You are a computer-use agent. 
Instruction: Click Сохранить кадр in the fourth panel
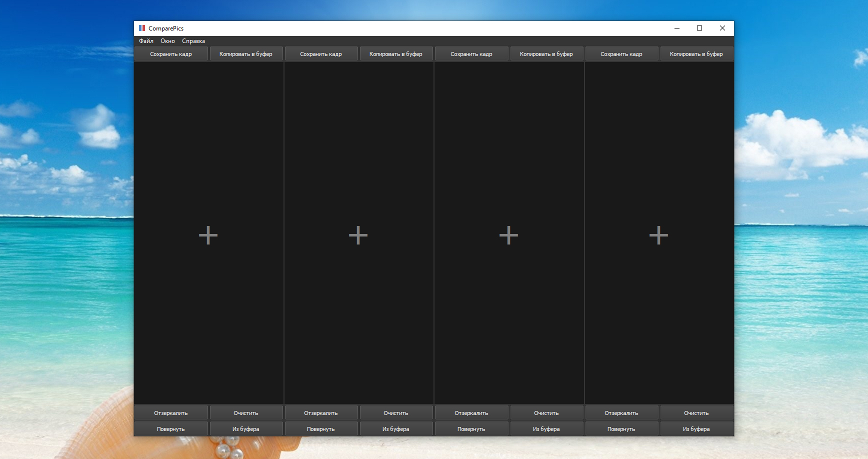coord(621,54)
